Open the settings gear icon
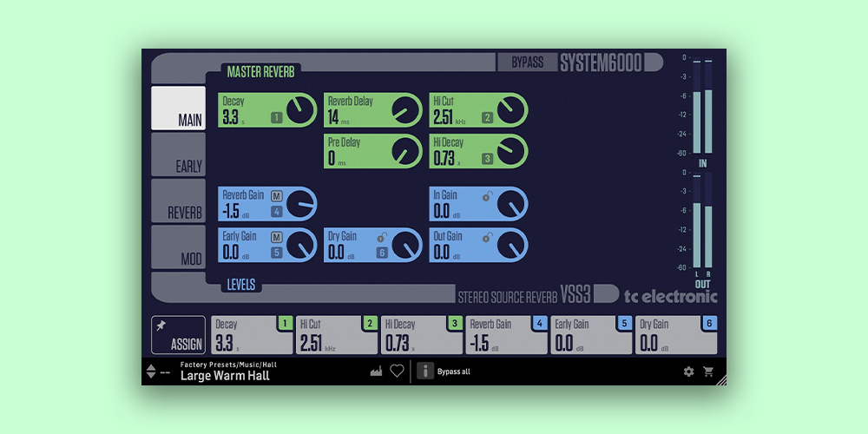The image size is (868, 434). (x=688, y=372)
